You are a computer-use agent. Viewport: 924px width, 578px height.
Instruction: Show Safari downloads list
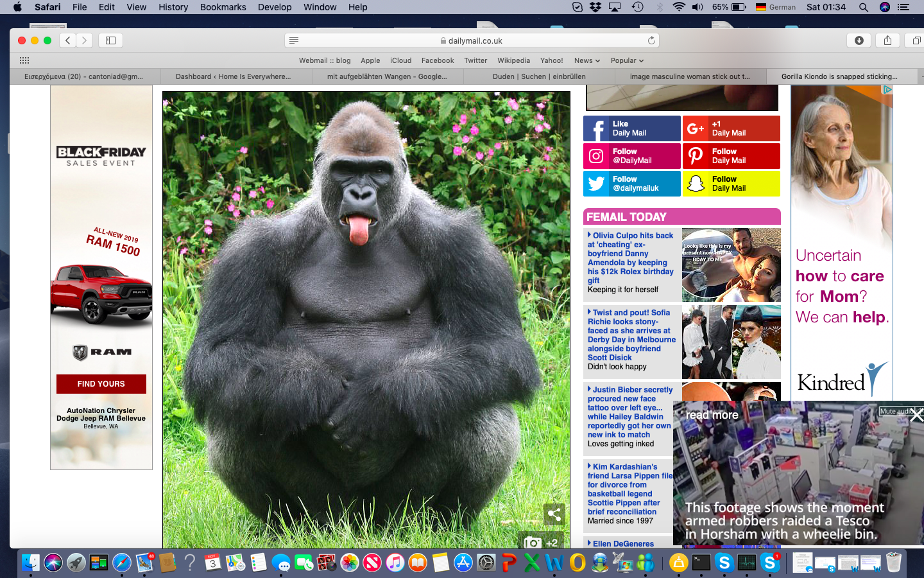tap(859, 40)
